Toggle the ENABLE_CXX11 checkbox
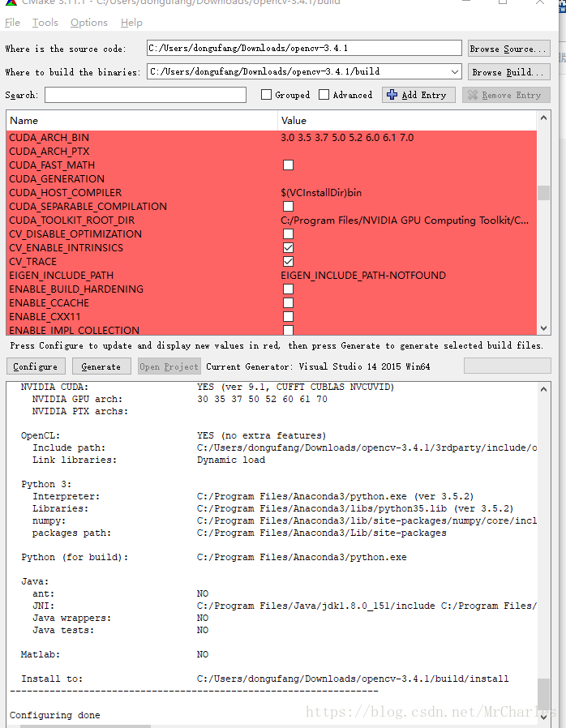Screen dimensions: 566x728 pos(289,317)
